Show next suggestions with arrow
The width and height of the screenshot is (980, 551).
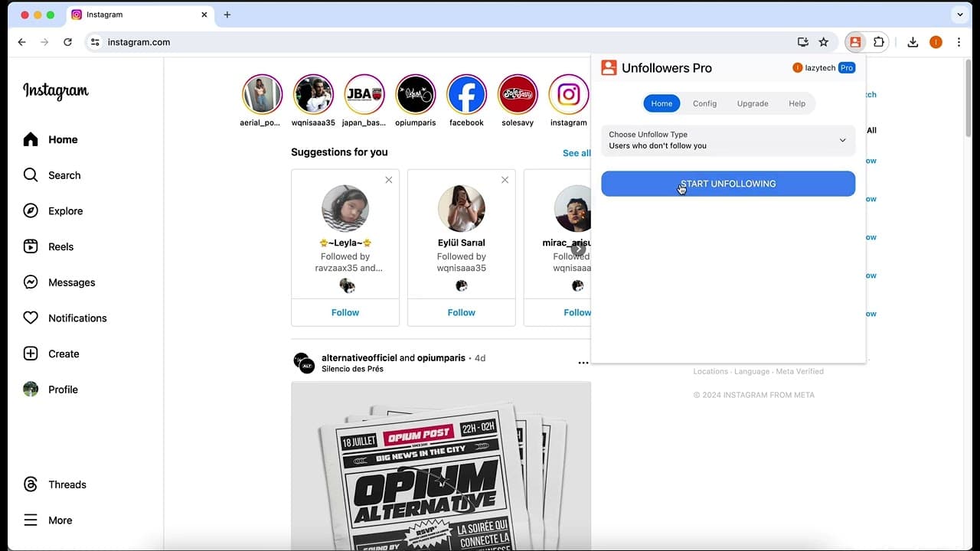click(x=578, y=249)
